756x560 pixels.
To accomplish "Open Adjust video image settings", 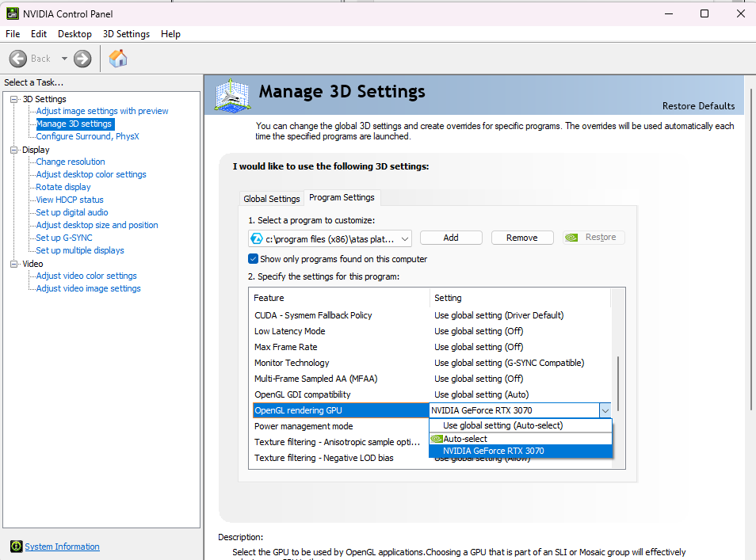I will coord(88,288).
